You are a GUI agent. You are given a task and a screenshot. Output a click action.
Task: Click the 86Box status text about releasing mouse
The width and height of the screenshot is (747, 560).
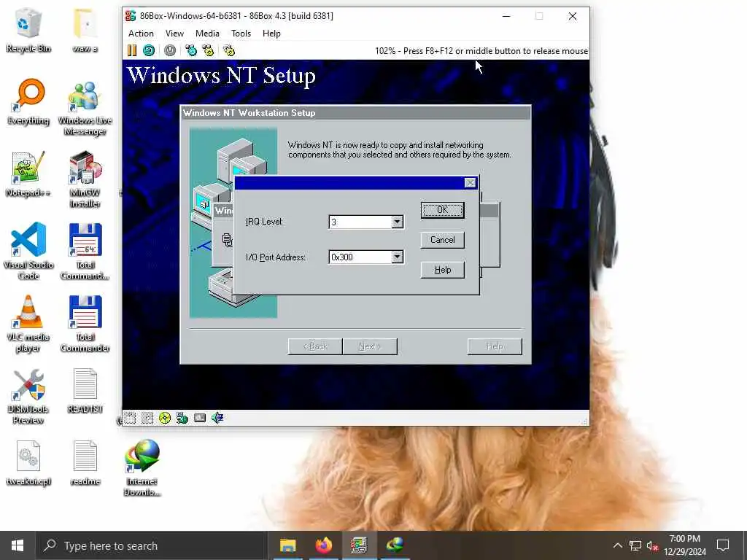click(x=481, y=51)
